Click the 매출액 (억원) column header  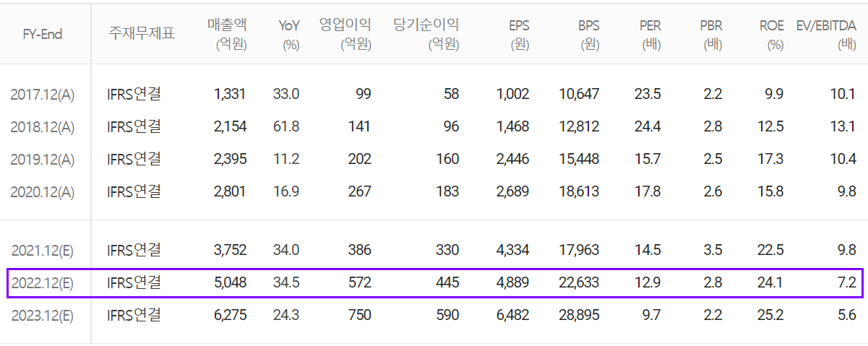[x=227, y=34]
